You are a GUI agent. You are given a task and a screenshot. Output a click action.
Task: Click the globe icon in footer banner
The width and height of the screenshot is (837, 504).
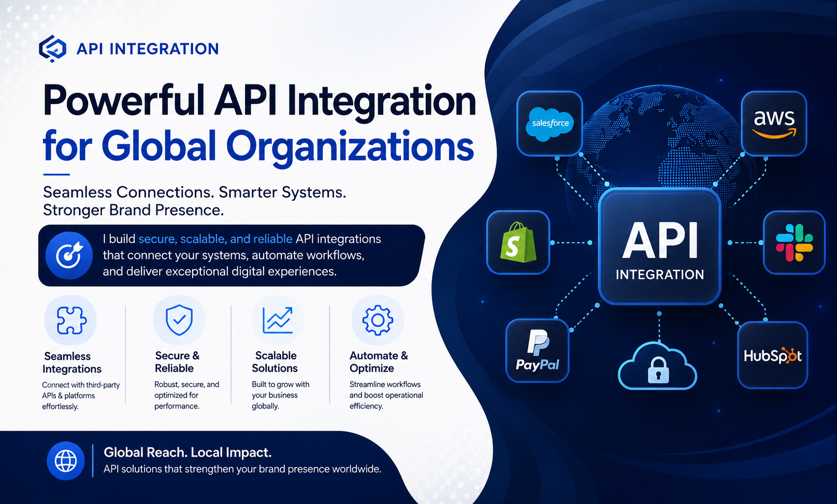(66, 460)
